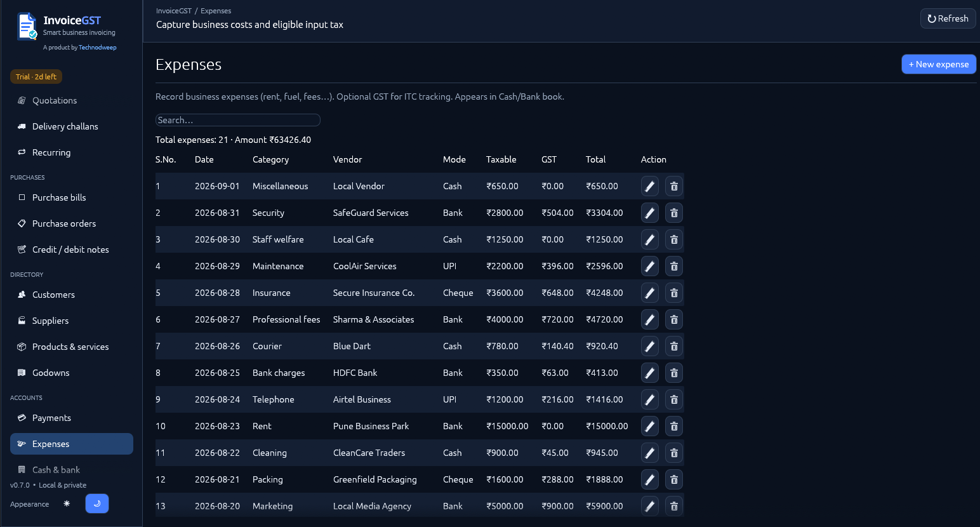Open the Customers directory
The width and height of the screenshot is (980, 527).
coord(72,295)
